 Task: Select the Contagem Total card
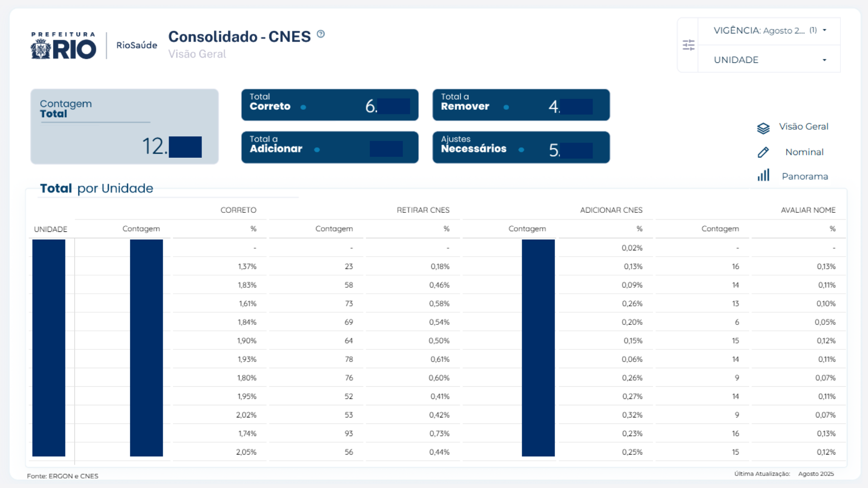point(124,126)
